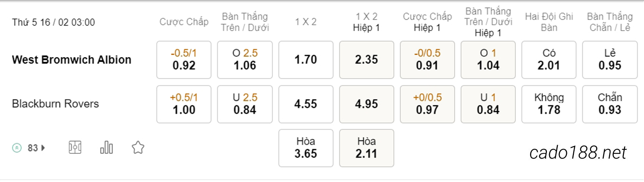Pick Blackburn 1X2 win at 4.55
The width and height of the screenshot is (644, 182).
(306, 104)
